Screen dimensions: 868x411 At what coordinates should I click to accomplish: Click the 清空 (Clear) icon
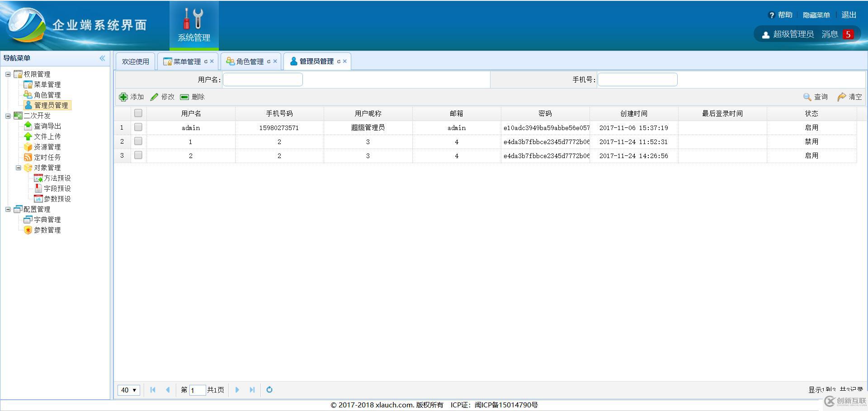pos(841,97)
